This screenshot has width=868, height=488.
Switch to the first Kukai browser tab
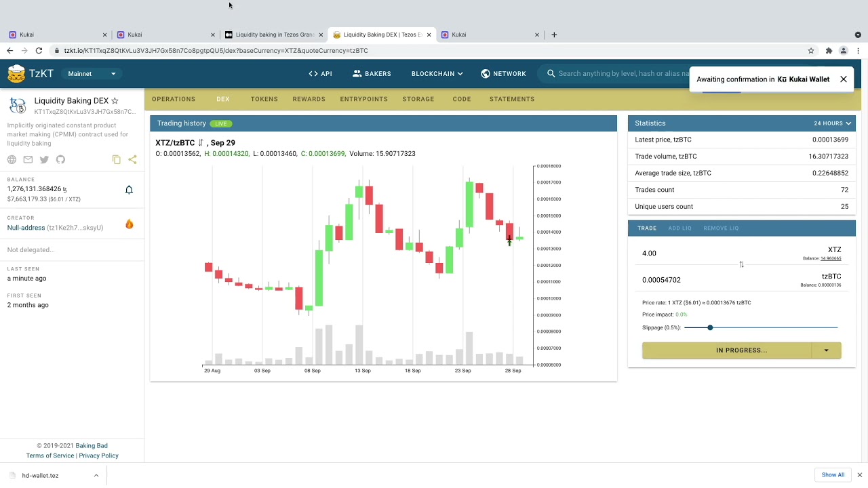pyautogui.click(x=56, y=35)
